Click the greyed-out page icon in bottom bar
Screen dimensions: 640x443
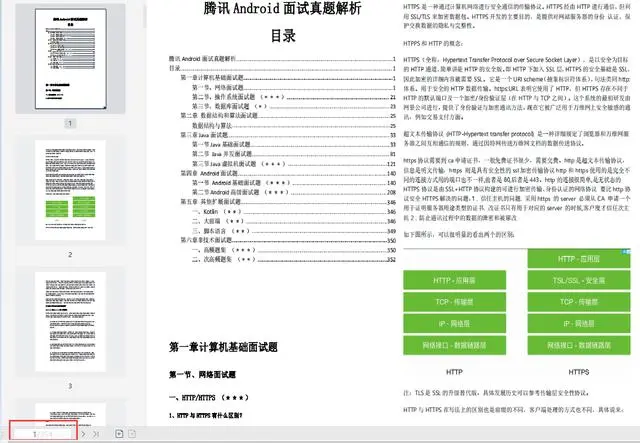tap(132, 434)
